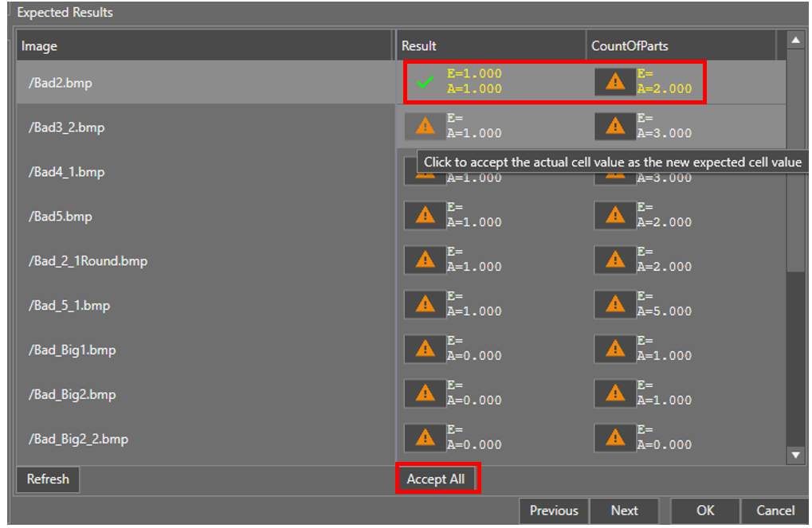
Task: Accept CountOfParts value for Bad_Big2.bmp
Action: tap(614, 393)
